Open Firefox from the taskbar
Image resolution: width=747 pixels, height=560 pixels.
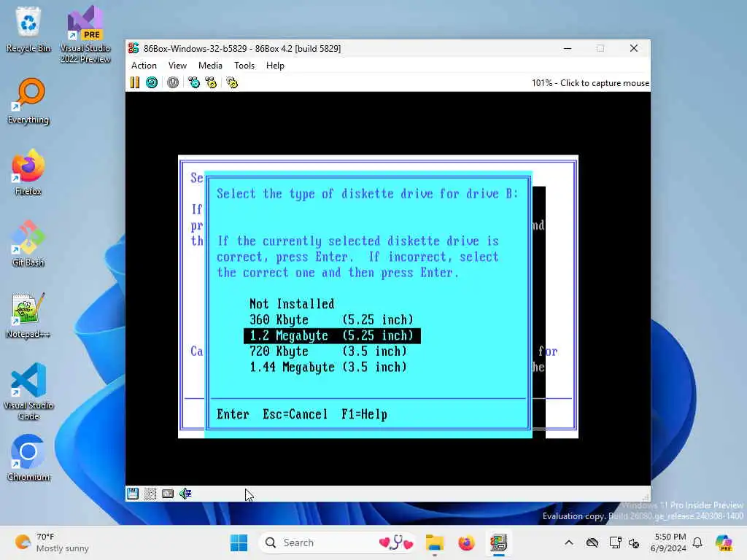(466, 542)
